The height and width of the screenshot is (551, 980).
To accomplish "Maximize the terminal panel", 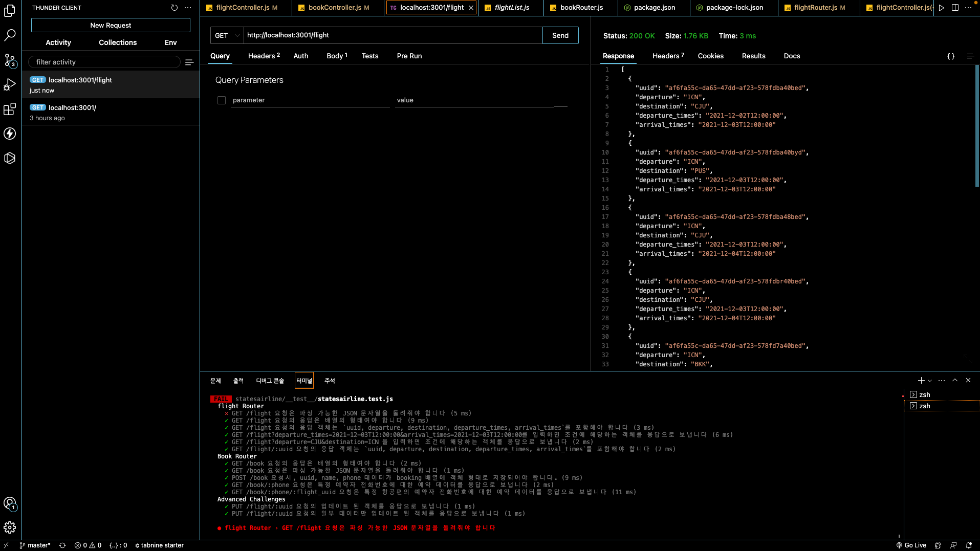I will (955, 380).
